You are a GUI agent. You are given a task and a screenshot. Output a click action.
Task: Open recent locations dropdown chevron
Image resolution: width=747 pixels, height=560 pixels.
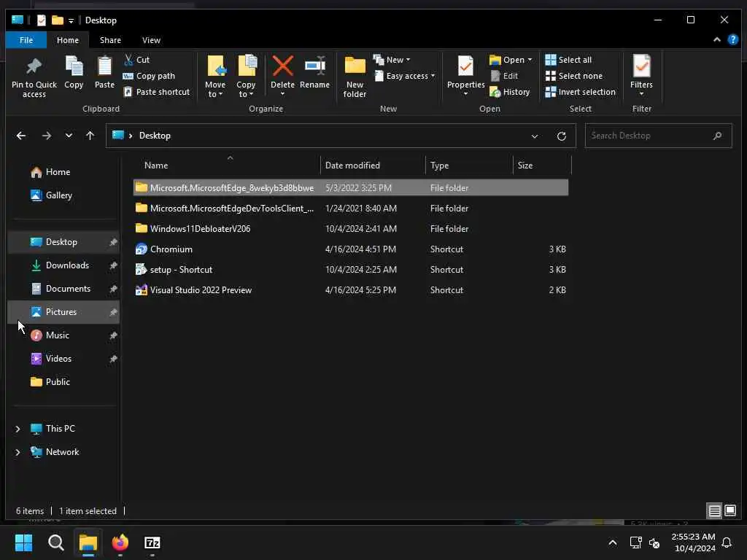point(69,136)
